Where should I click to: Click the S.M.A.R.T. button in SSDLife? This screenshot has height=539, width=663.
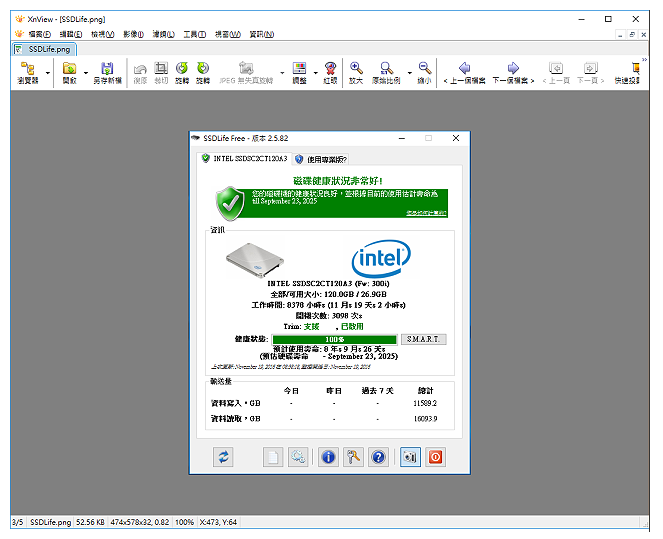(x=423, y=339)
